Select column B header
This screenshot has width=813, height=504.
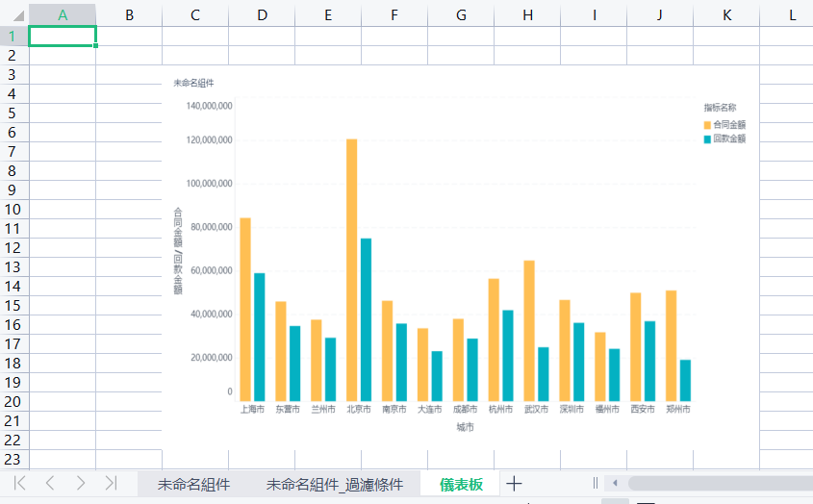pos(129,15)
